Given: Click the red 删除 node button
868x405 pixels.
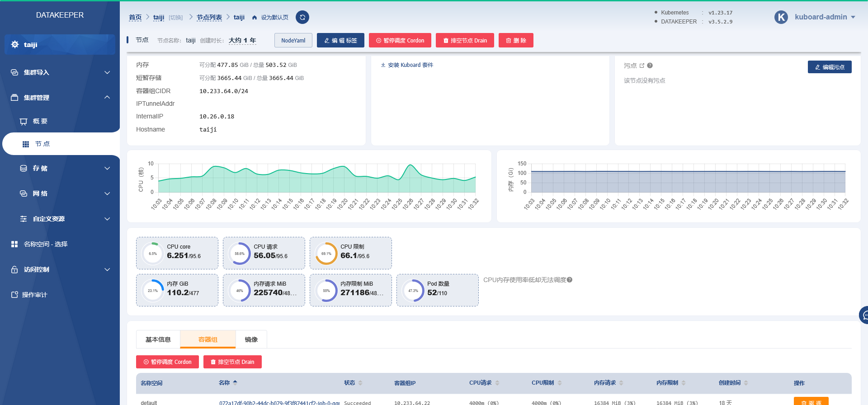Looking at the screenshot, I should coord(515,40).
